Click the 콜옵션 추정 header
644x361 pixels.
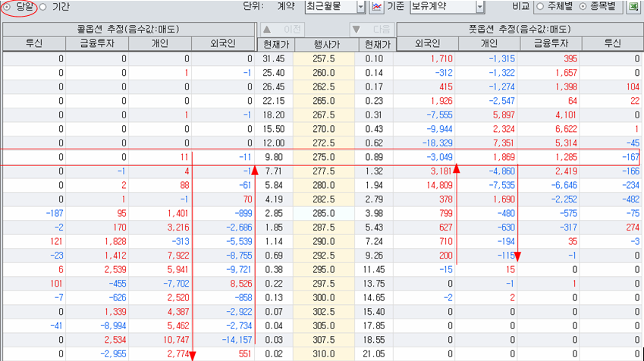127,29
